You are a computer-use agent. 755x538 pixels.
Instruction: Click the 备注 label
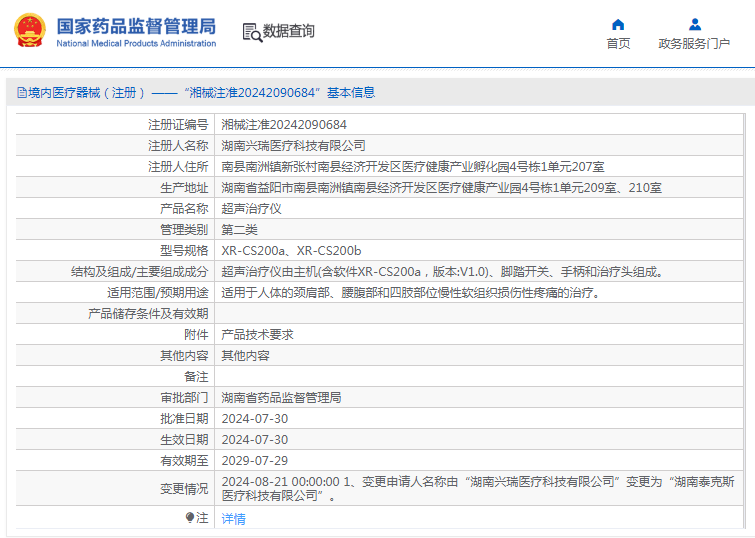(x=196, y=377)
